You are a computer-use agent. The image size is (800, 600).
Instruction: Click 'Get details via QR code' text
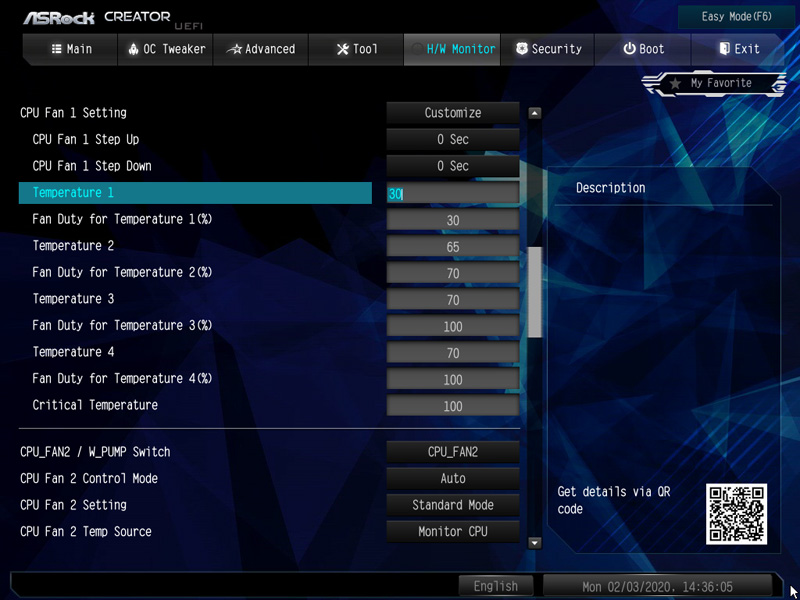click(x=614, y=501)
